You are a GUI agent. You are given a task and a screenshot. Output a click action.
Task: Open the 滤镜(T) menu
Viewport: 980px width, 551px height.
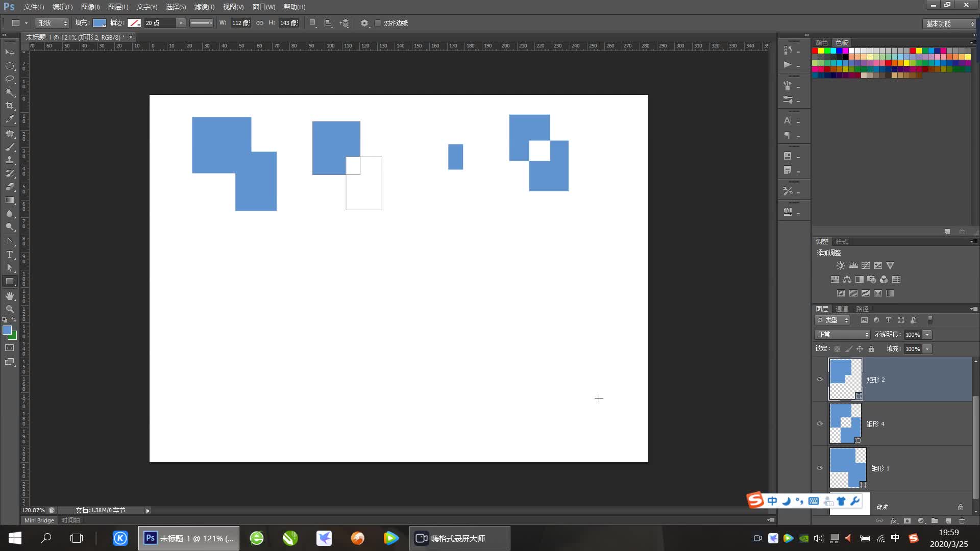[204, 7]
